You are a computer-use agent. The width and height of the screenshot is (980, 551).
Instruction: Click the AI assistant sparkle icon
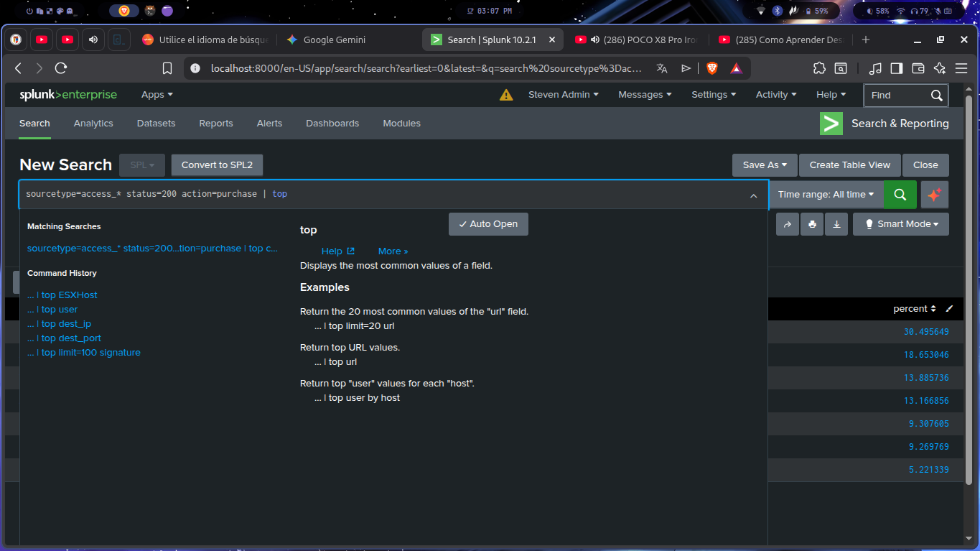[934, 195]
